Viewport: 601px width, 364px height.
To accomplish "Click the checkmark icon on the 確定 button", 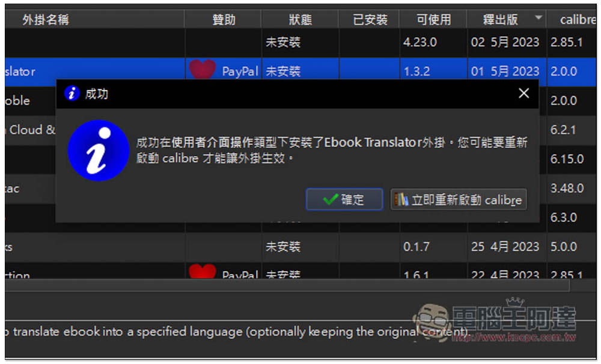I will [x=330, y=199].
